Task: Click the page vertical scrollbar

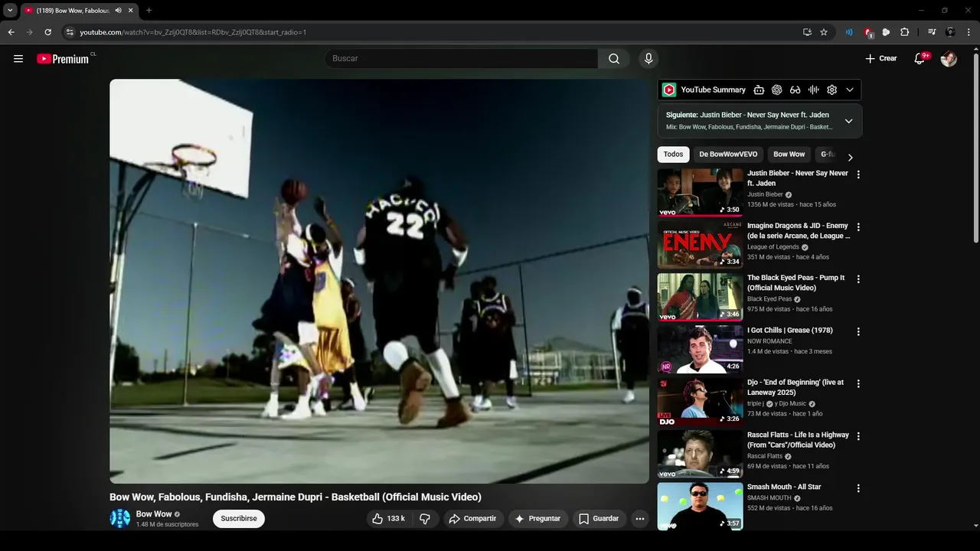Action: [975, 148]
